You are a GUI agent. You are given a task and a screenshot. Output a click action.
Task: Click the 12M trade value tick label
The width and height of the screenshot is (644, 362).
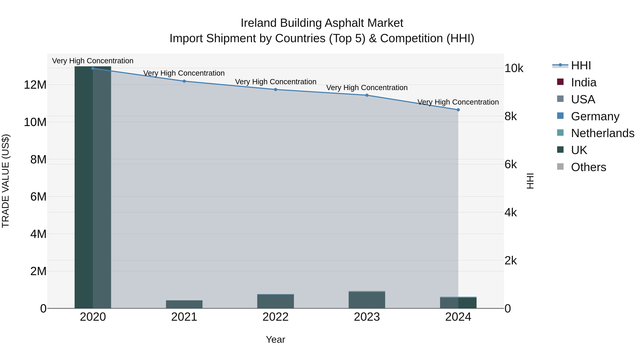coord(35,85)
